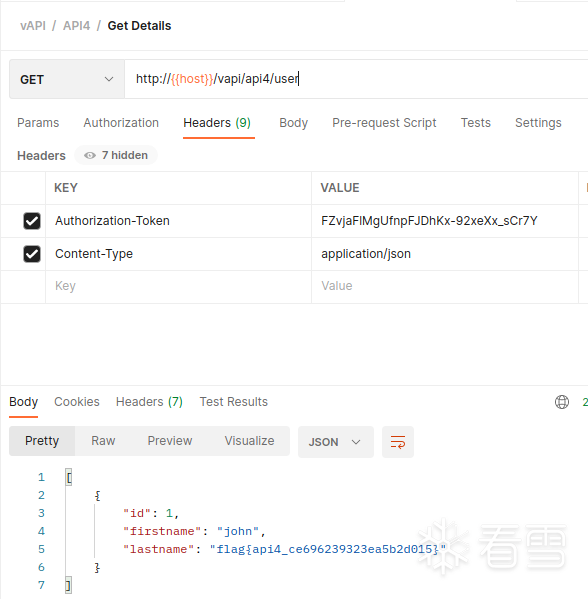Viewport: 588px width, 599px height.
Task: Open the JSON format dropdown
Action: point(335,442)
